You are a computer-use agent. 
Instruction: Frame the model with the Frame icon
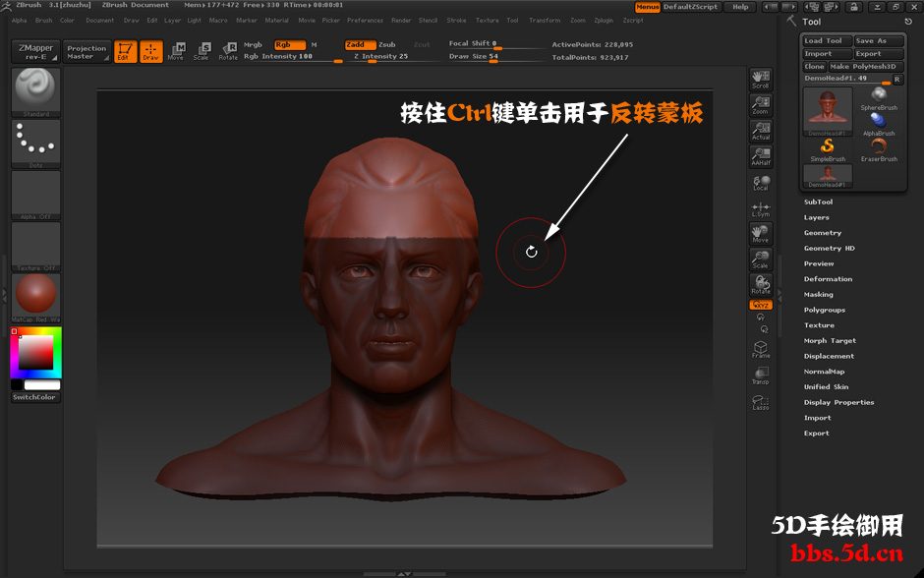[761, 349]
